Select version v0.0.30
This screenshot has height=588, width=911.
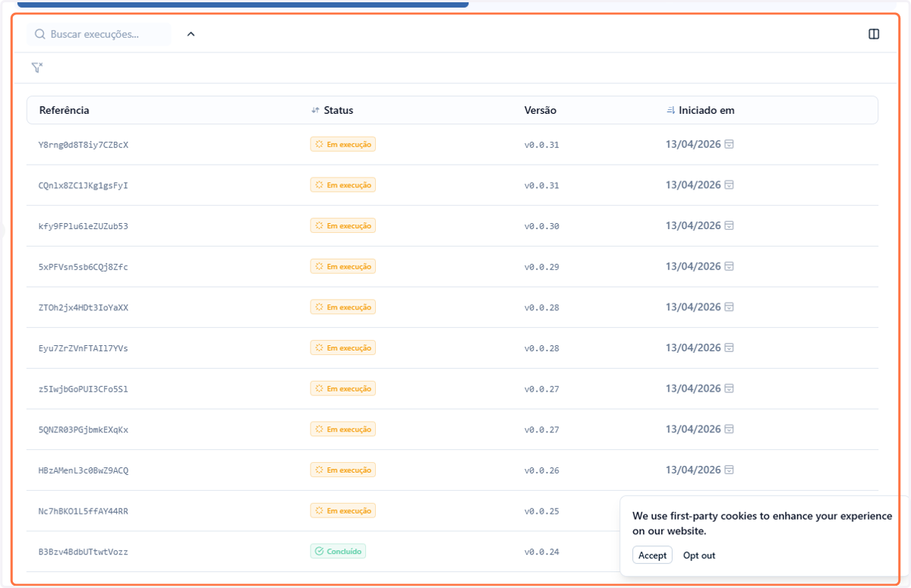tap(542, 226)
